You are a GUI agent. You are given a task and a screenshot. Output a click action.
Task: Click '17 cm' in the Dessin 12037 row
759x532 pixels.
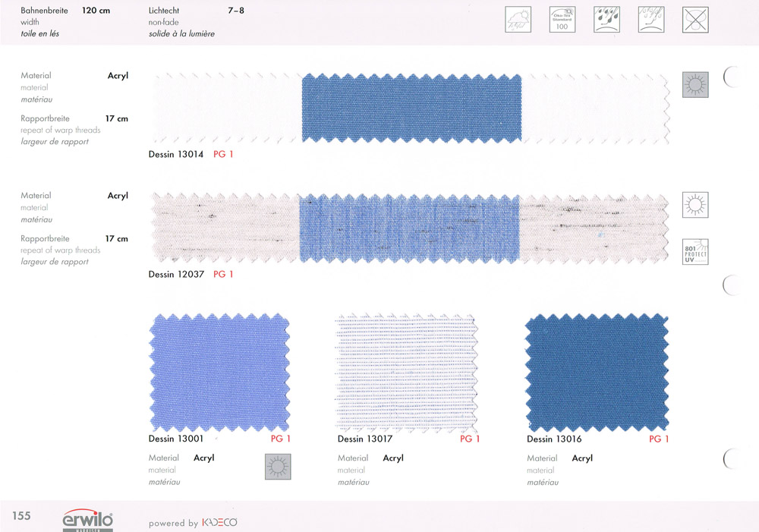pos(117,238)
